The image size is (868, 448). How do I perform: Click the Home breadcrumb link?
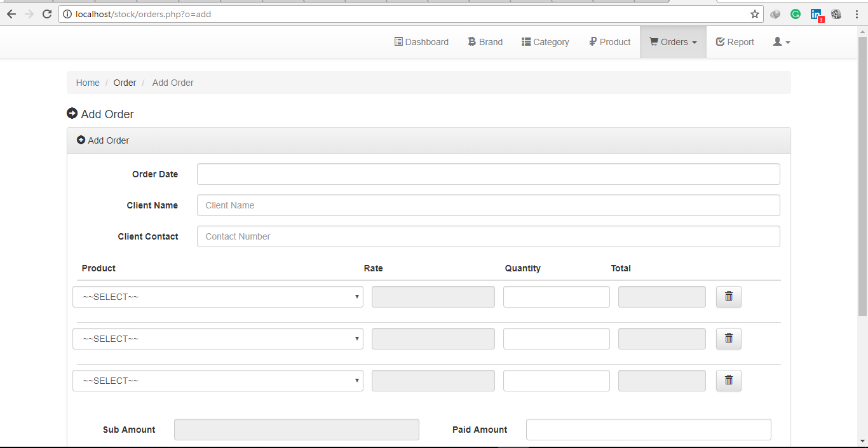click(88, 83)
